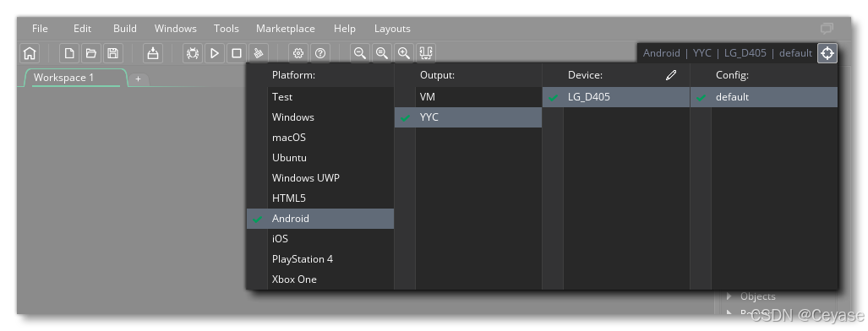
Task: Open the Start Page home icon
Action: tap(30, 53)
